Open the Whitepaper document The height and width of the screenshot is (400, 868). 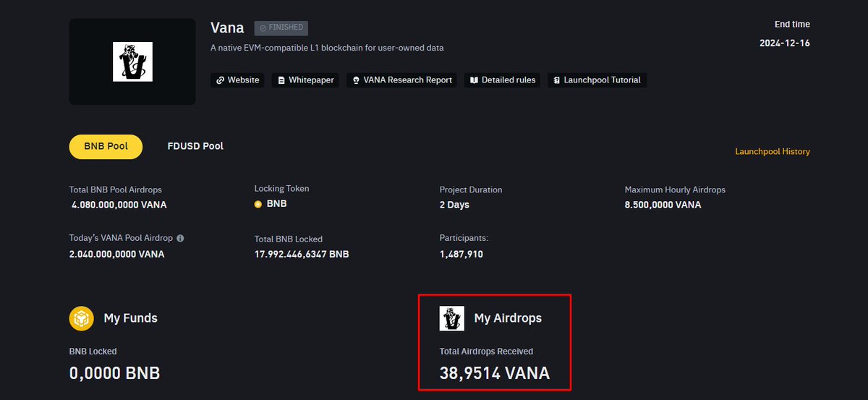pos(305,80)
